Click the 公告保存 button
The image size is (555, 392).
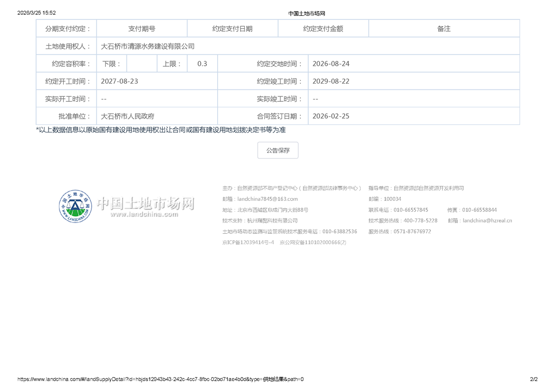277,150
